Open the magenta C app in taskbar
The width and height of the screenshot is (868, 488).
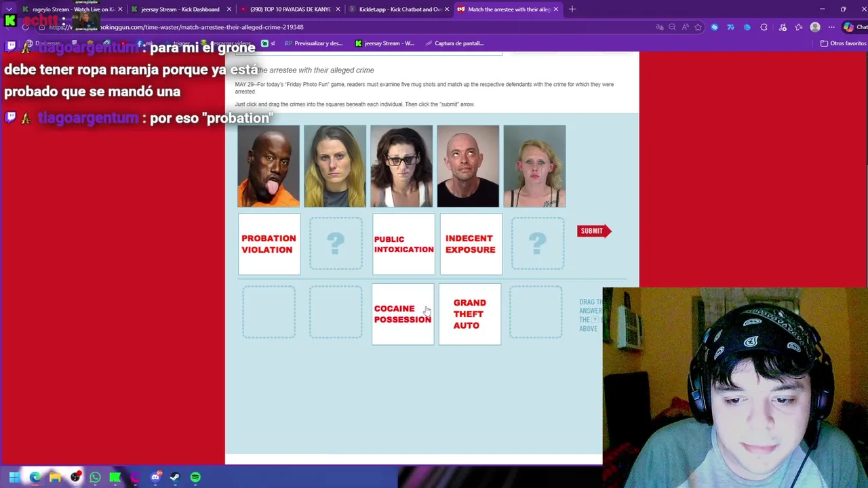click(x=135, y=477)
